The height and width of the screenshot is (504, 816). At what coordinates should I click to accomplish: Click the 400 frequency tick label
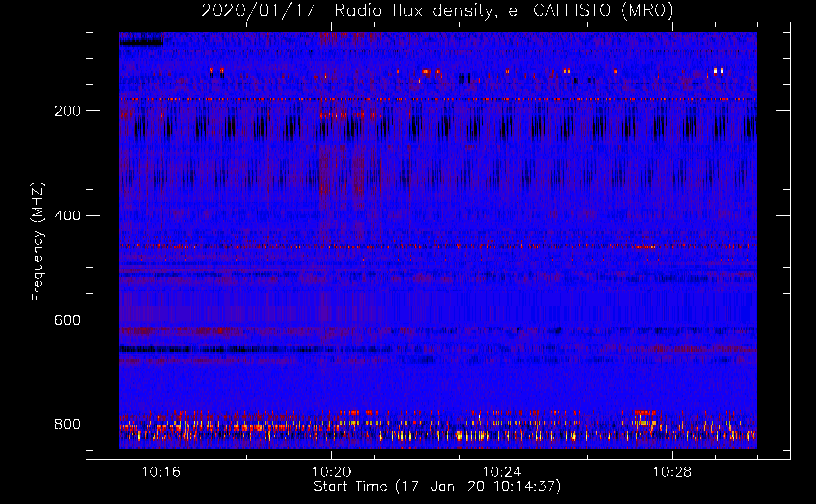pos(68,215)
